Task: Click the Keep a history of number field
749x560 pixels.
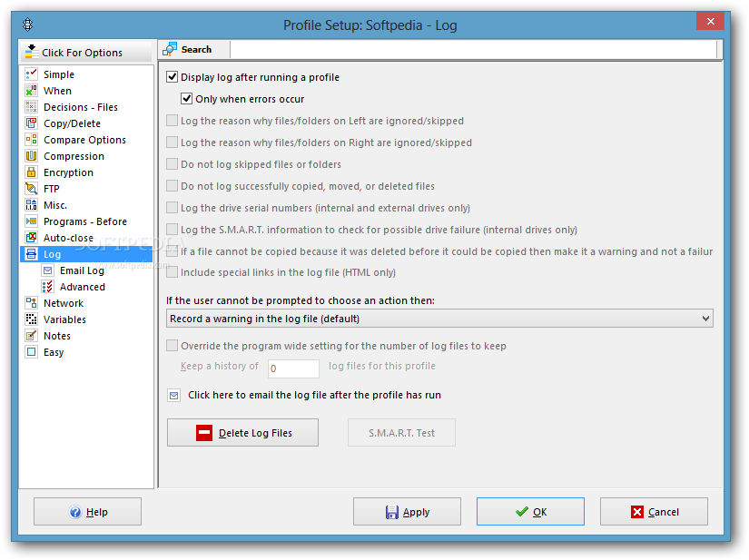Action: [293, 368]
